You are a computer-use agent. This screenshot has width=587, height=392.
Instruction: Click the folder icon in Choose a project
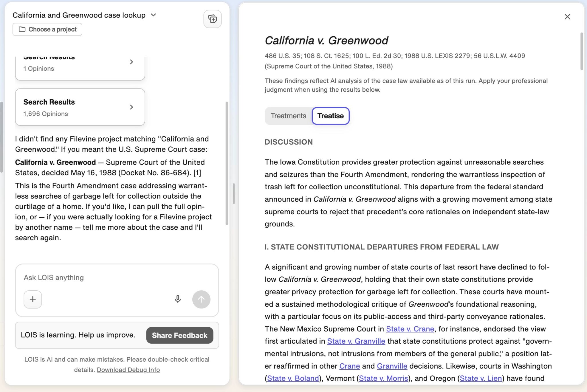point(22,29)
